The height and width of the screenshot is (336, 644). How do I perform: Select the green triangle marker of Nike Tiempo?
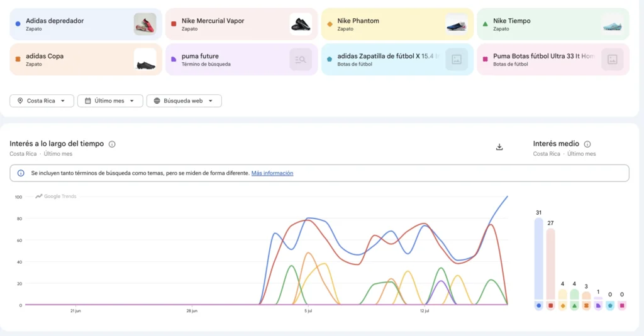tap(485, 24)
